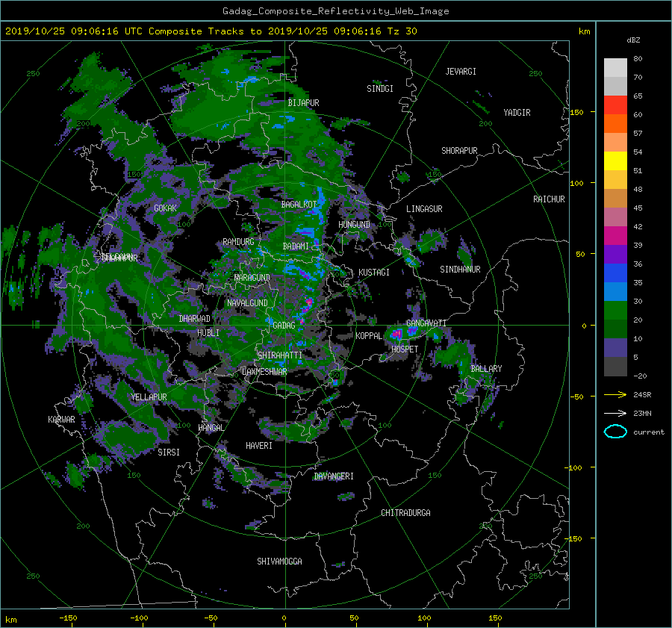
Task: Pick the green 30–20 dBZ color swatch
Action: [x=615, y=310]
